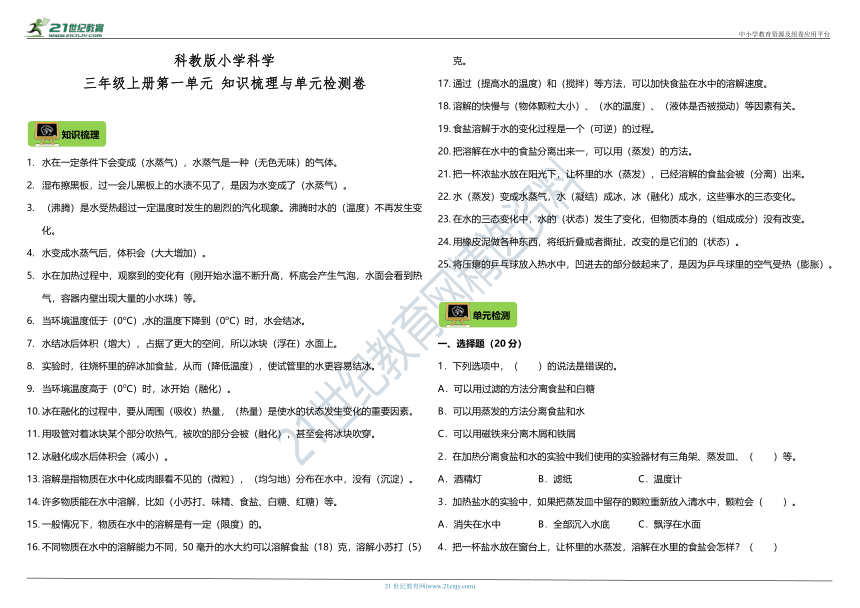
Task: Choose option C. 温度计
Action: point(660,479)
